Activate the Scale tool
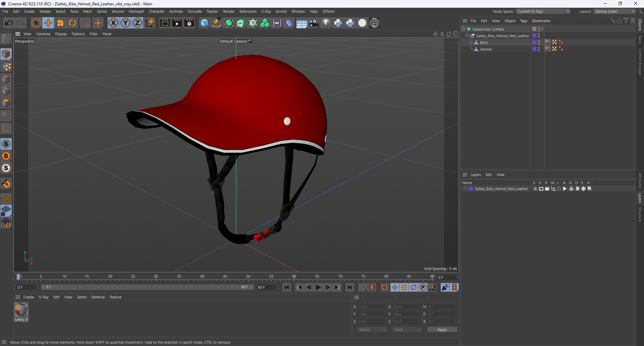Viewport: 644px width, 346px height. (x=60, y=23)
